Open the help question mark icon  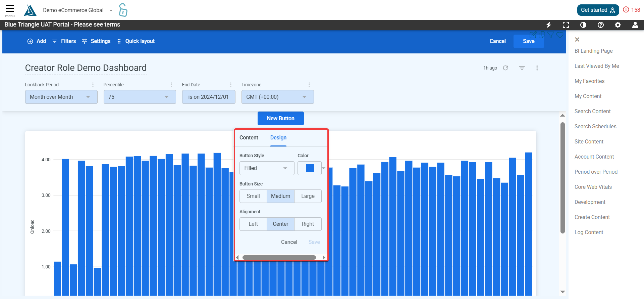(601, 25)
